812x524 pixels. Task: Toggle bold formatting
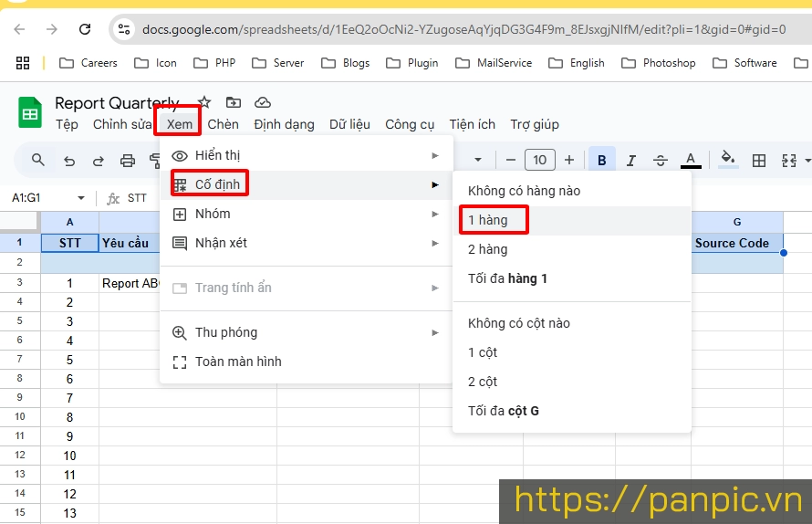602,160
